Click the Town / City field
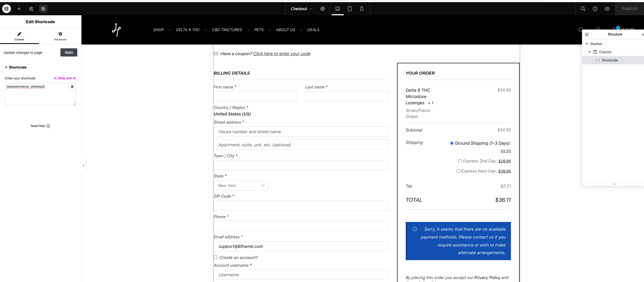The height and width of the screenshot is (282, 644). point(301,165)
